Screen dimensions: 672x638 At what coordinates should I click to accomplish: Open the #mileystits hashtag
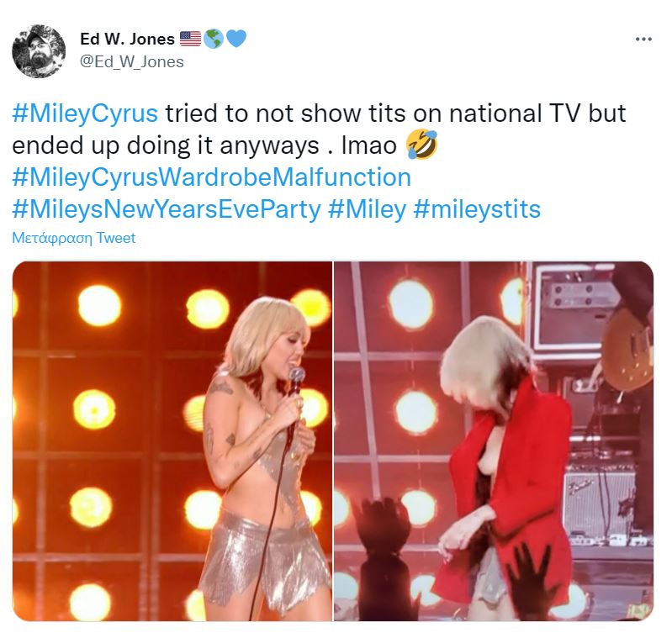pos(477,209)
